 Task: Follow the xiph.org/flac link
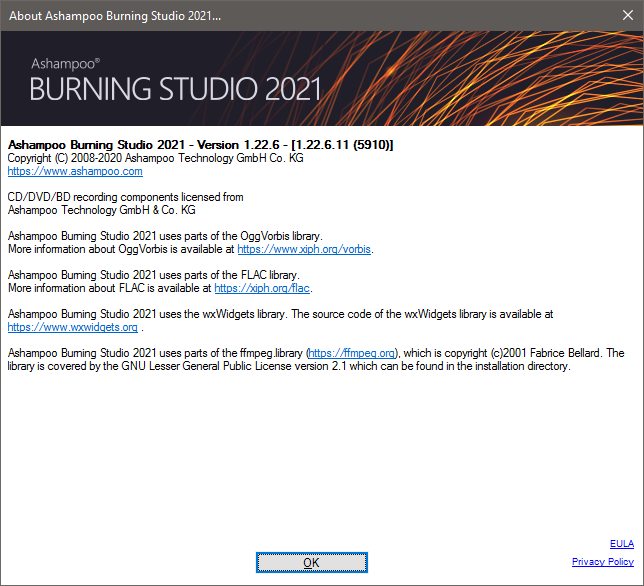pos(262,288)
